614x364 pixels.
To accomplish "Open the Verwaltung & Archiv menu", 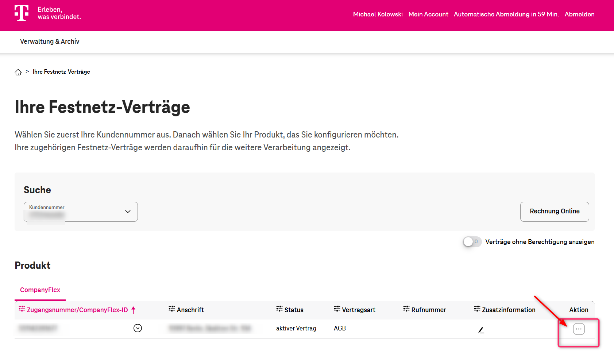I will click(50, 41).
